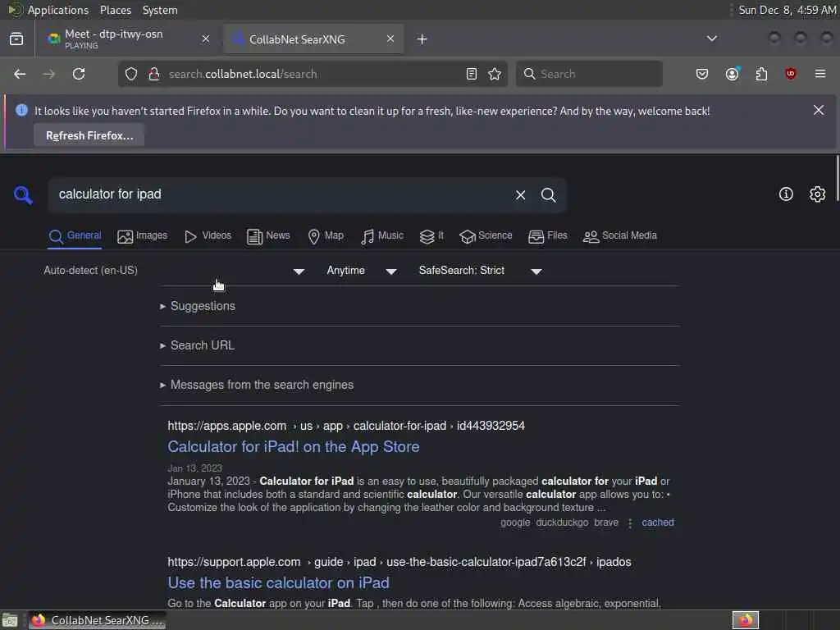The height and width of the screenshot is (630, 840).
Task: Open Calculator for iPad! on the App Store
Action: pyautogui.click(x=294, y=447)
